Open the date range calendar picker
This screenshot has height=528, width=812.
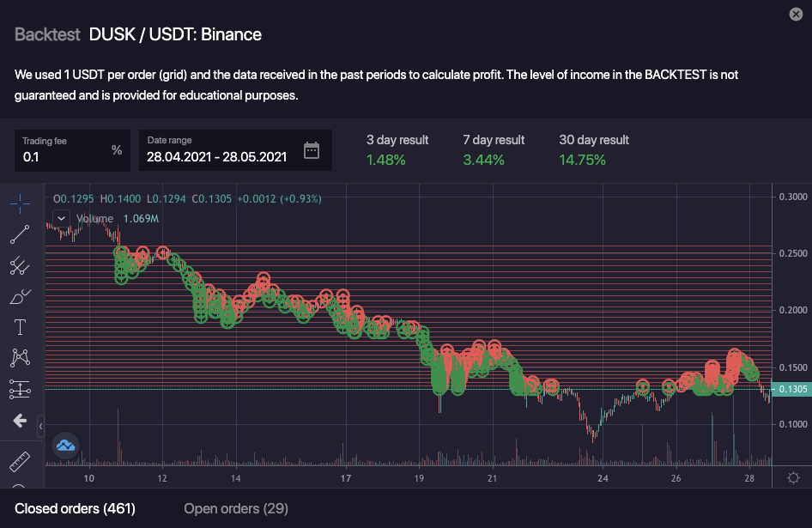coord(312,150)
